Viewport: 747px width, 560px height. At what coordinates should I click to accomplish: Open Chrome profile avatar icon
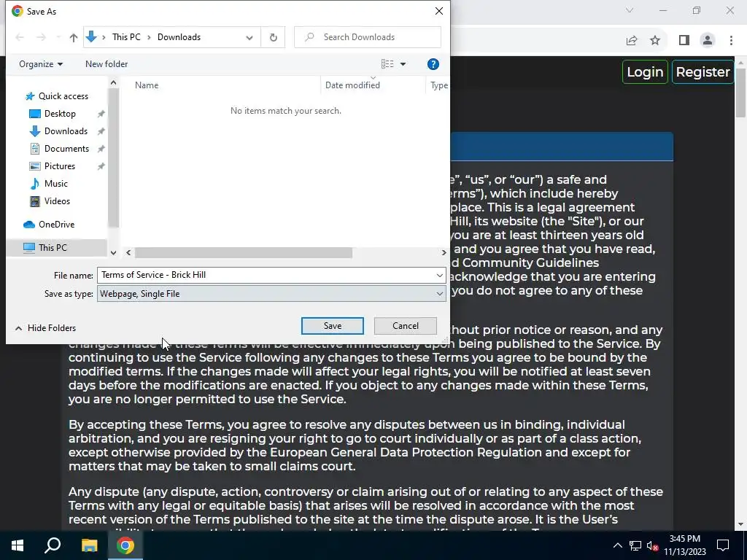point(708,41)
